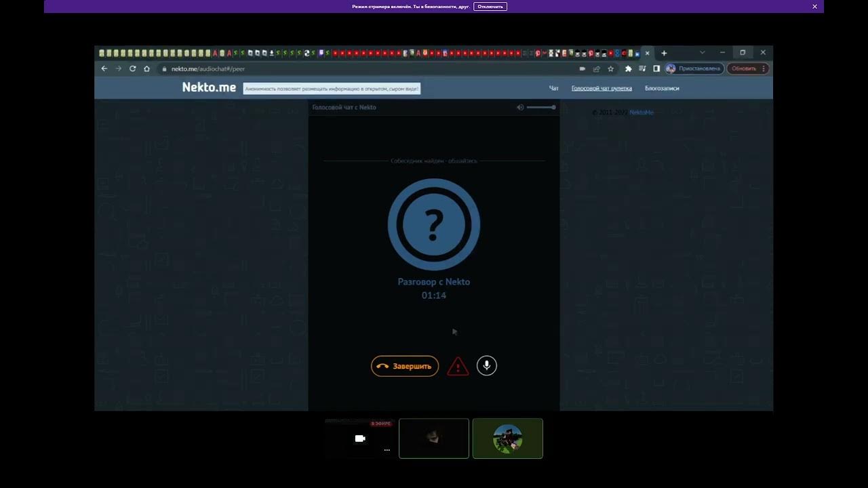
Task: Open the Чат menu link
Action: pos(554,88)
